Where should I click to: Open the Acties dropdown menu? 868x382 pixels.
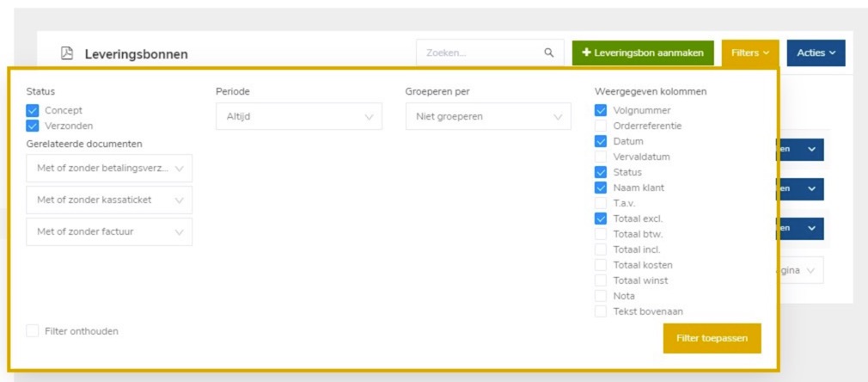tap(816, 52)
